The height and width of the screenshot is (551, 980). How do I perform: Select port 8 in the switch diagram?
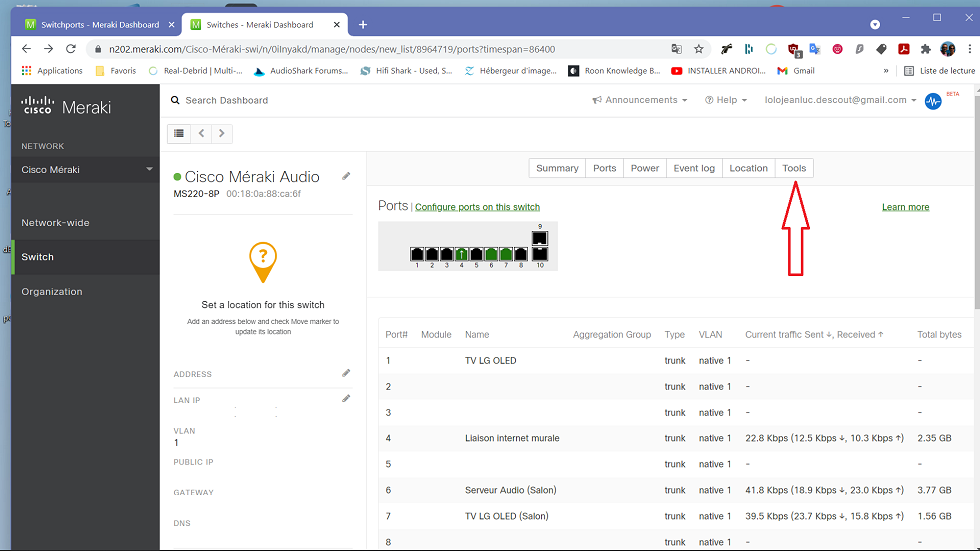point(521,254)
